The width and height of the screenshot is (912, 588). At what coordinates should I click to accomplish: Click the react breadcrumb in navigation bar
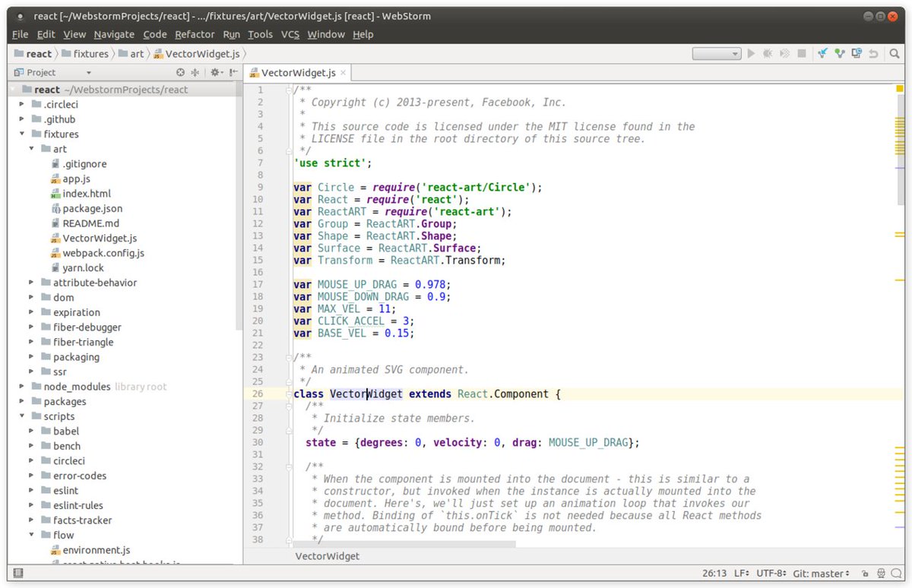click(x=33, y=54)
